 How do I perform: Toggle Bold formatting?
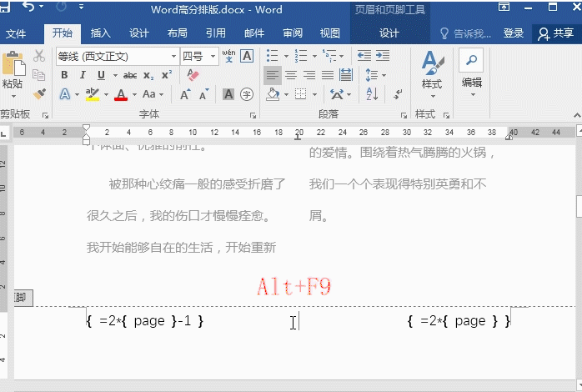64,75
